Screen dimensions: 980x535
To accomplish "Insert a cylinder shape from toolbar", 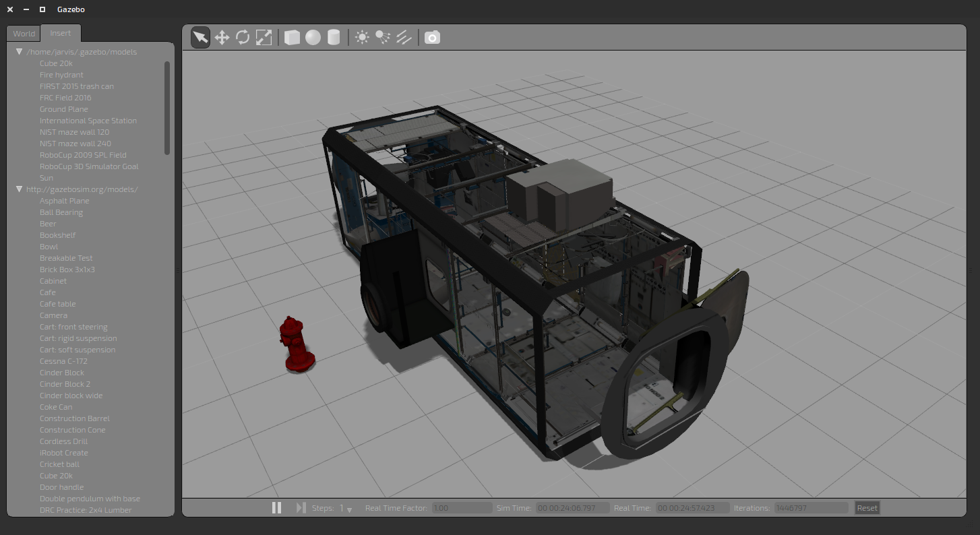I will [x=334, y=38].
